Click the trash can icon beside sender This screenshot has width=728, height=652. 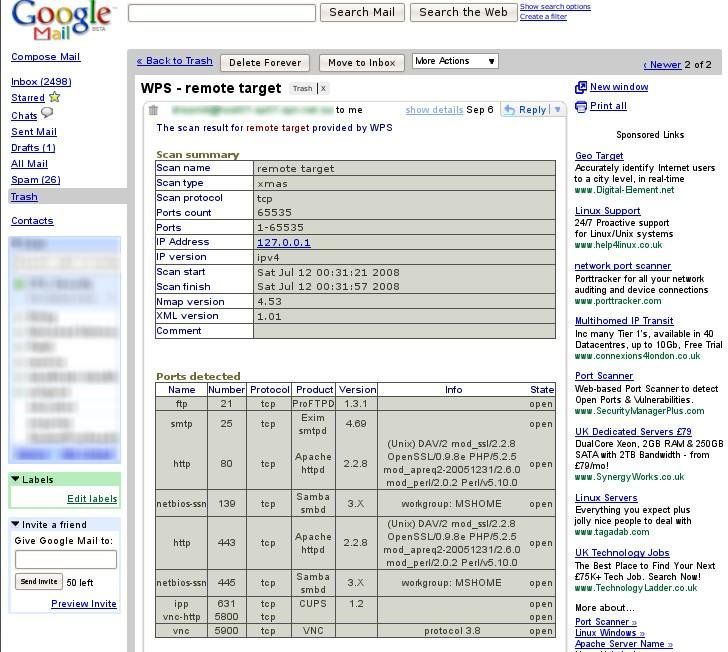coord(153,110)
